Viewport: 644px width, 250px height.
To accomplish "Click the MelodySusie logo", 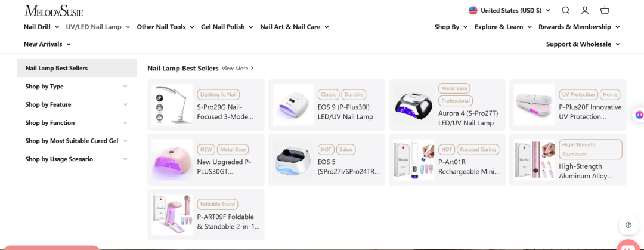I will click(x=54, y=11).
